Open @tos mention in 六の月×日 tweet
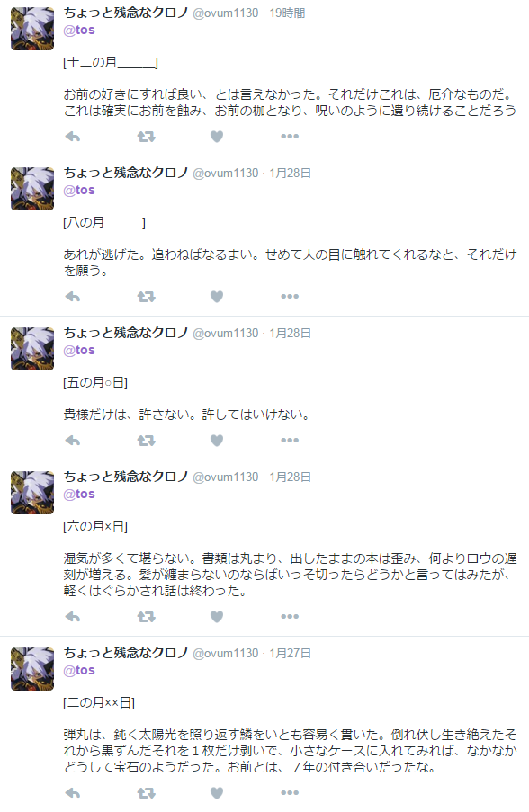Viewport: 529px width, 812px height. [79, 494]
